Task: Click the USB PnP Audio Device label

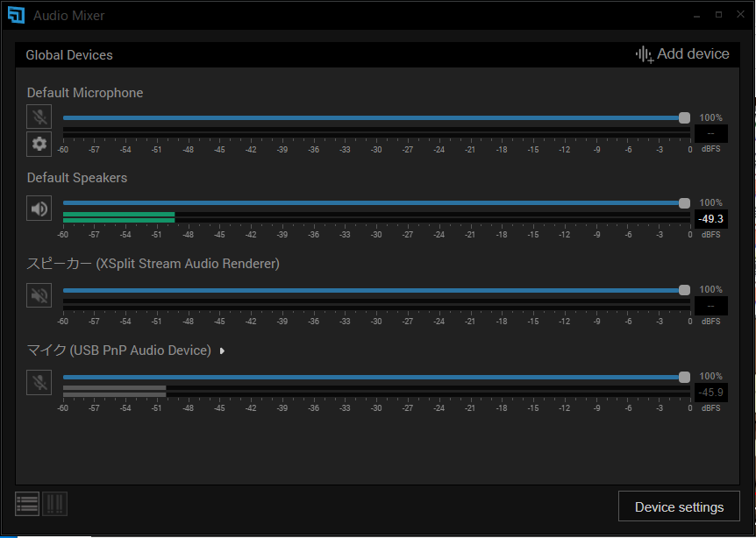Action: [x=119, y=350]
